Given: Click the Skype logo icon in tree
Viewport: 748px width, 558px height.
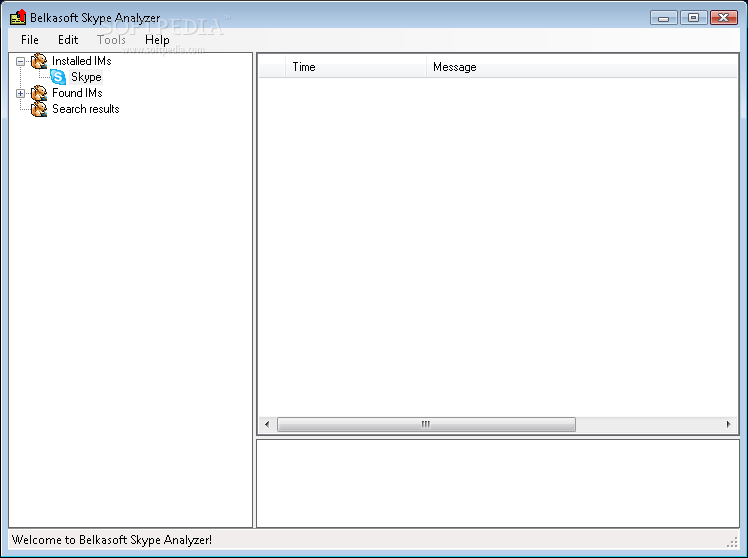Looking at the screenshot, I should pos(58,77).
